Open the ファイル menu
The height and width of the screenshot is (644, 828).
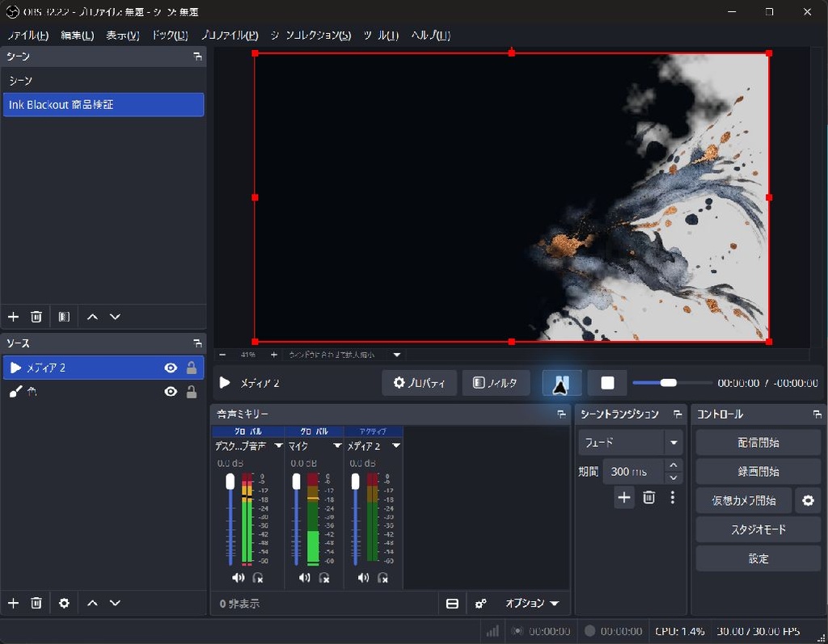(28, 36)
